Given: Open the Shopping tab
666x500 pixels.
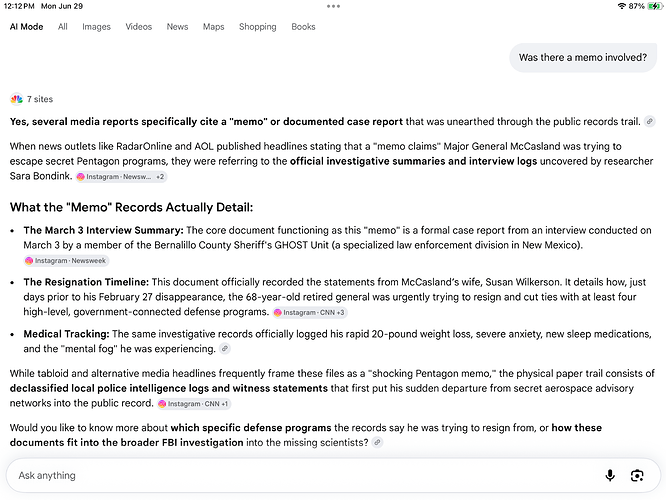Looking at the screenshot, I should coord(257,27).
